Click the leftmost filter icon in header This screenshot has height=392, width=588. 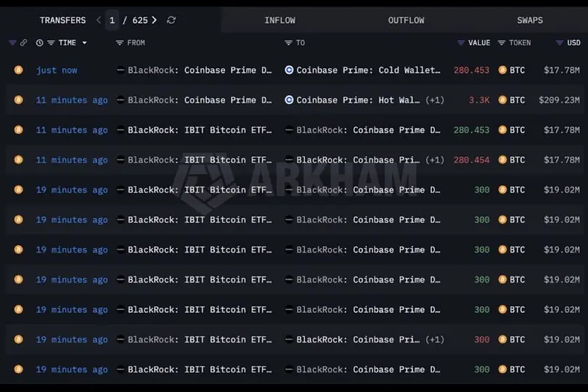coord(12,43)
